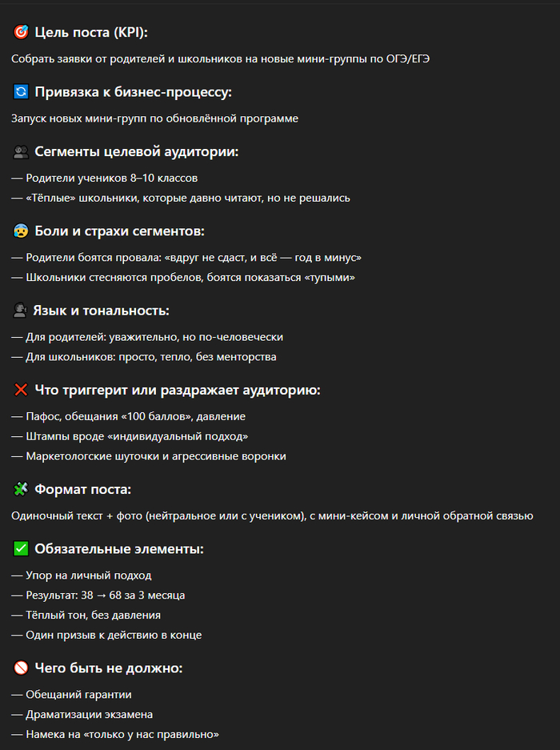Click the people silhouettes emoji beside «Сегменты целевой аудитории»
The width and height of the screenshot is (560, 750).
click(21, 152)
